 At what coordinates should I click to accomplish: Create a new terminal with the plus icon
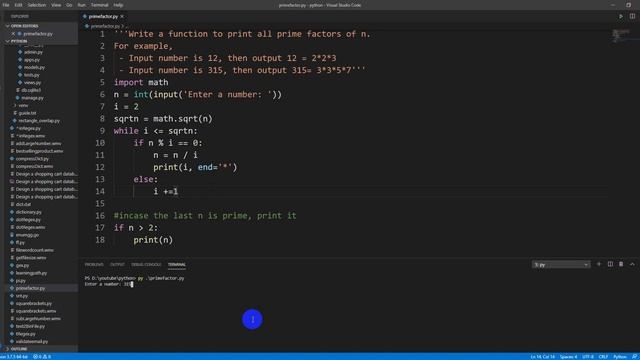(599, 264)
